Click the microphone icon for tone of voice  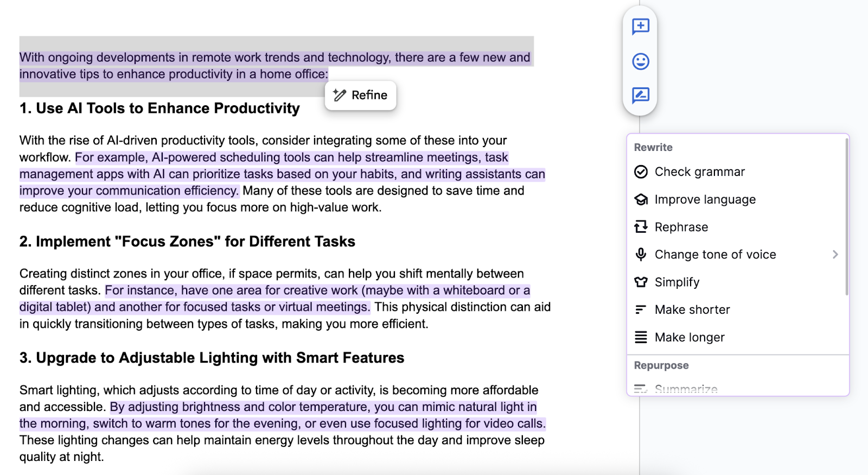click(641, 255)
